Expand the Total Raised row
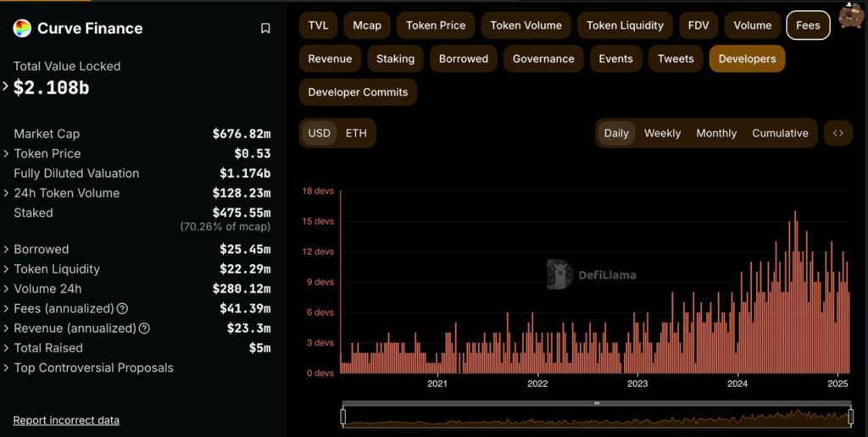The image size is (868, 437). pyautogui.click(x=7, y=348)
